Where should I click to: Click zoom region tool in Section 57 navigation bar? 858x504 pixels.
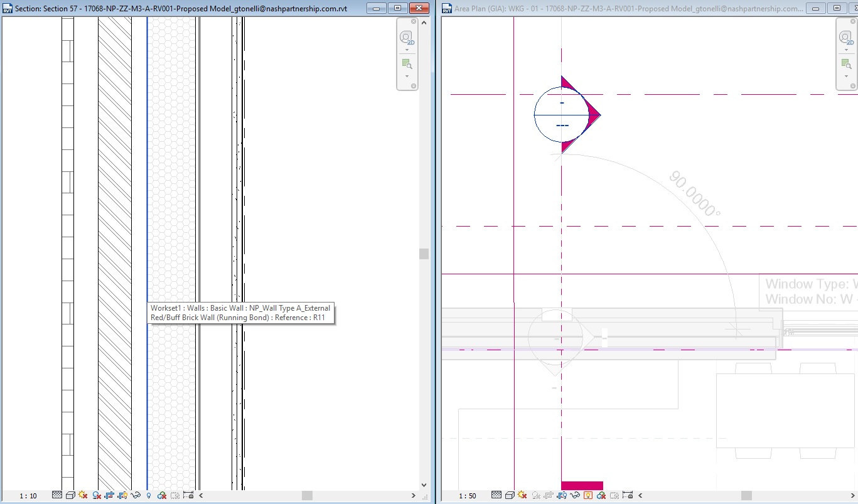coord(407,64)
